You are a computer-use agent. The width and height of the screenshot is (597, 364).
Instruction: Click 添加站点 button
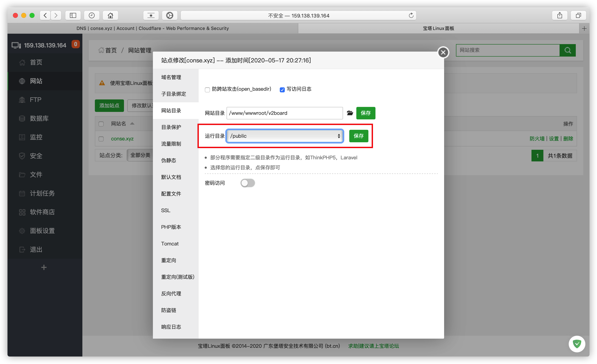pos(109,106)
